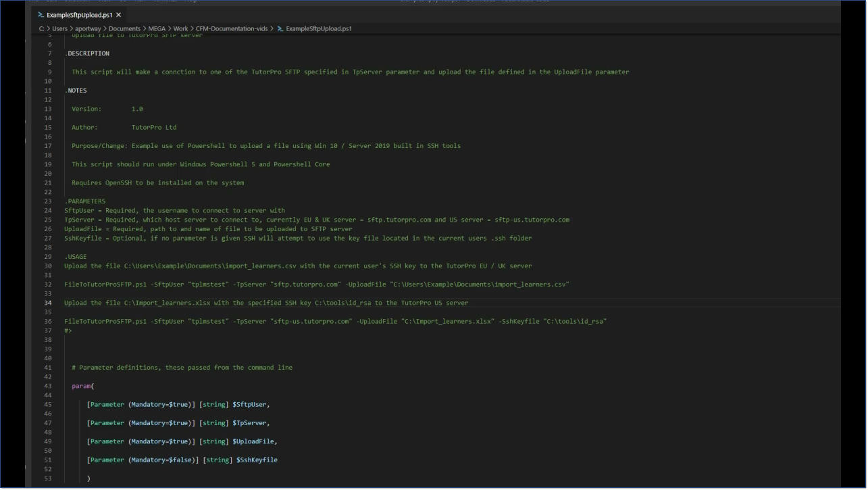Image resolution: width=868 pixels, height=490 pixels.
Task: Open the Users breadcrumb segment
Action: (x=59, y=28)
